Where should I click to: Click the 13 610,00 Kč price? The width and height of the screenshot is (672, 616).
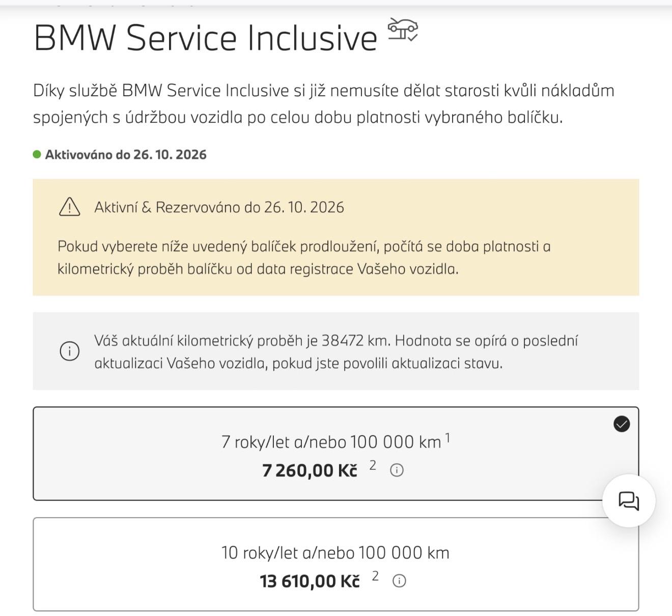[x=310, y=581]
